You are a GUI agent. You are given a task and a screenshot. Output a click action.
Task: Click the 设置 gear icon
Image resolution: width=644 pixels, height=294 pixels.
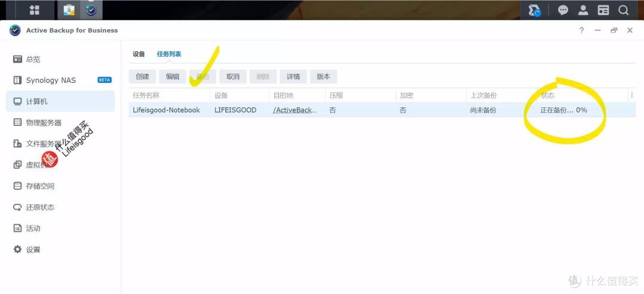[18, 249]
